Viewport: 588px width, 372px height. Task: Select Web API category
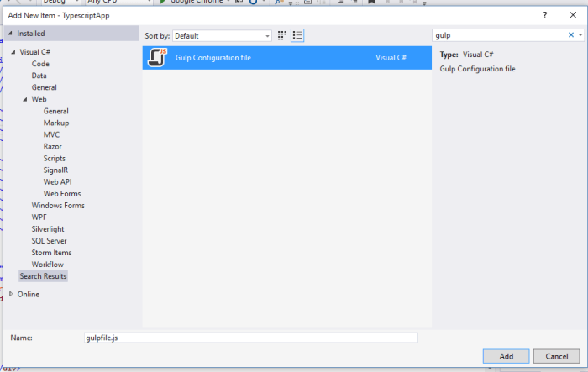[x=57, y=182]
